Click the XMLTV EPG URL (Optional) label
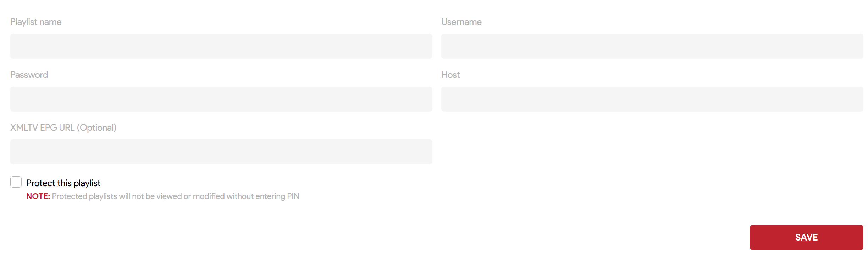 [x=63, y=128]
